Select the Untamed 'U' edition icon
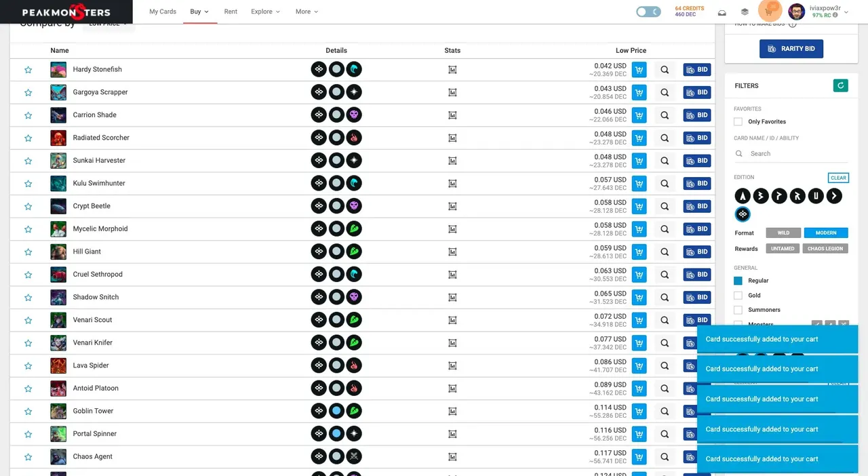Screen dimensions: 868x476 (x=816, y=196)
